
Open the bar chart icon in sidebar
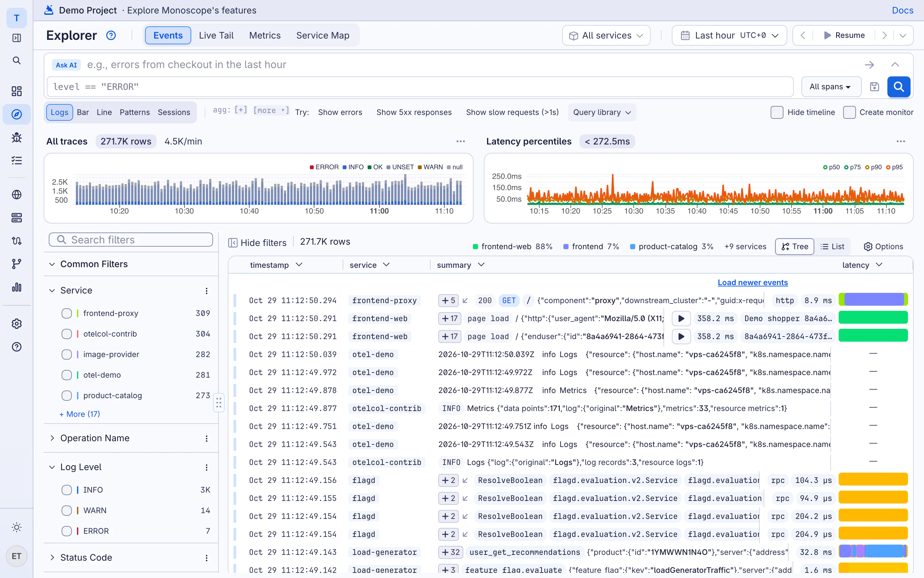(16, 287)
